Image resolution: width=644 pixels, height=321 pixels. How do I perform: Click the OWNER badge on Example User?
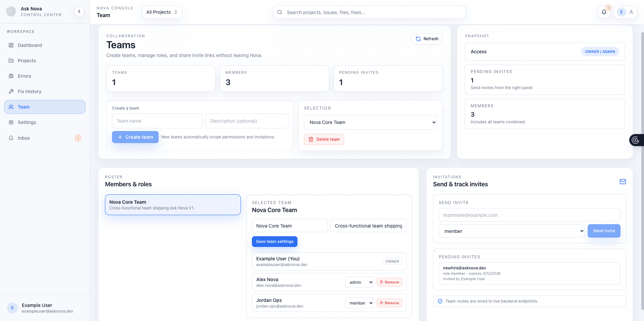(x=392, y=261)
